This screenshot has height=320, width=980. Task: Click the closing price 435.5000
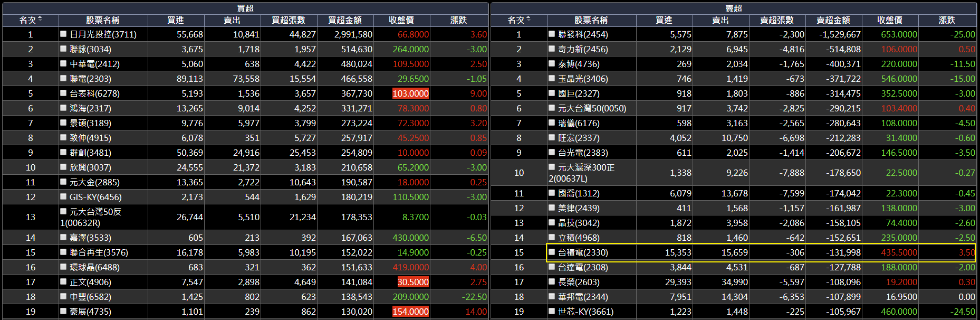pos(899,252)
